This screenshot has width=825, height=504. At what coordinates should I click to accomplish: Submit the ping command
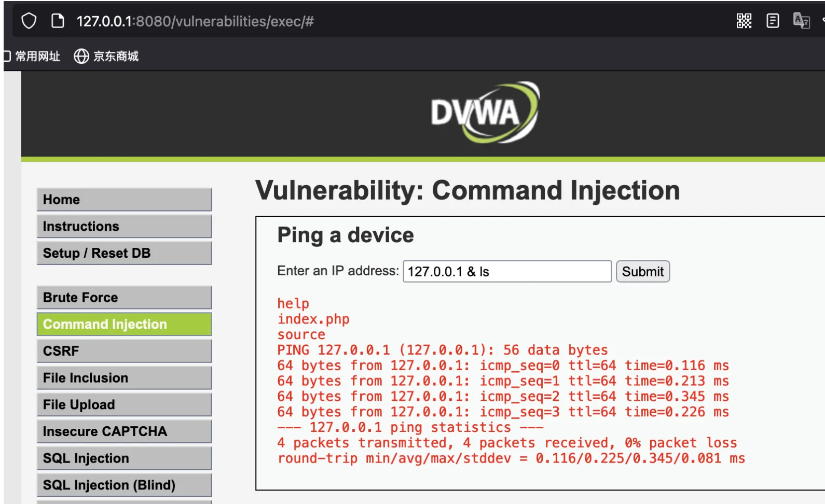tap(643, 271)
